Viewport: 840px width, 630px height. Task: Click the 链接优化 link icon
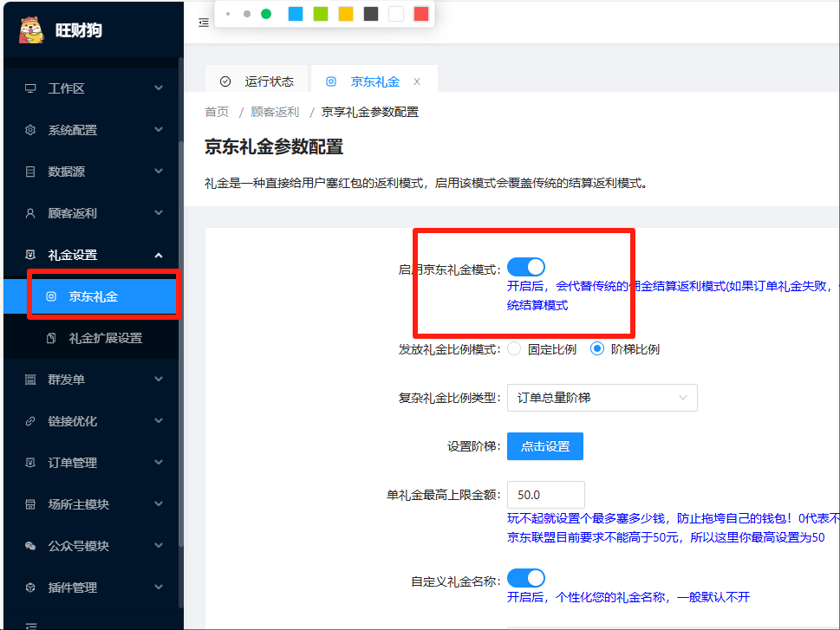(30, 421)
